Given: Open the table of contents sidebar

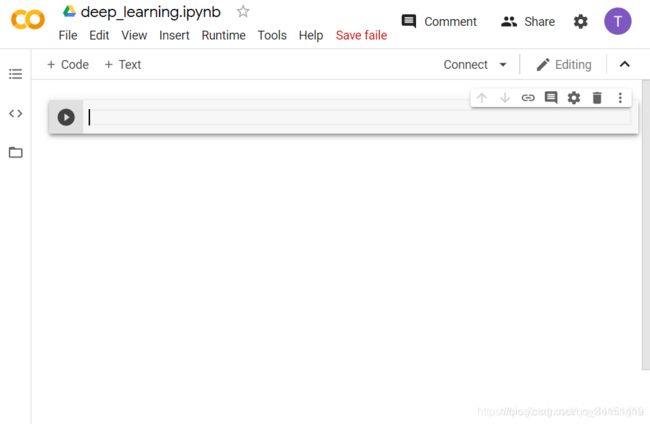Looking at the screenshot, I should 15,74.
